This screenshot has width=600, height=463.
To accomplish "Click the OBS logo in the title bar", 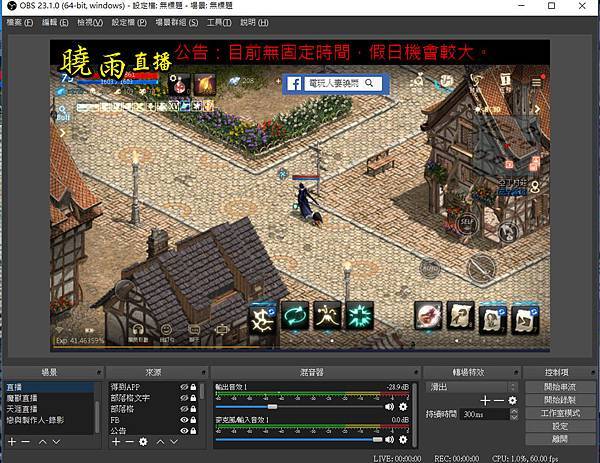I will pos(12,6).
